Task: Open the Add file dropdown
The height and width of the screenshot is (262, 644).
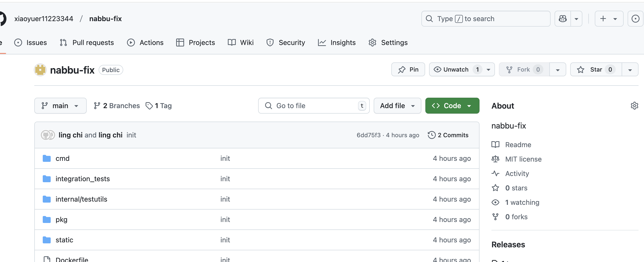Action: pos(397,106)
